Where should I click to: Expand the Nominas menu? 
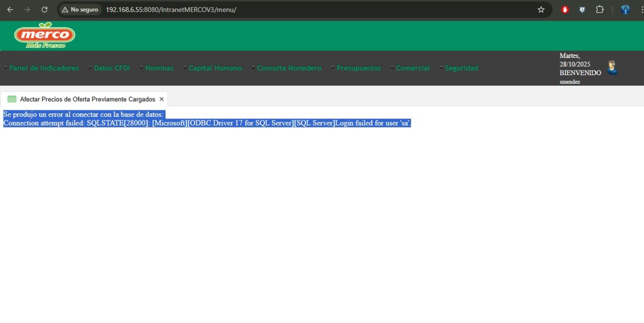pyautogui.click(x=159, y=68)
